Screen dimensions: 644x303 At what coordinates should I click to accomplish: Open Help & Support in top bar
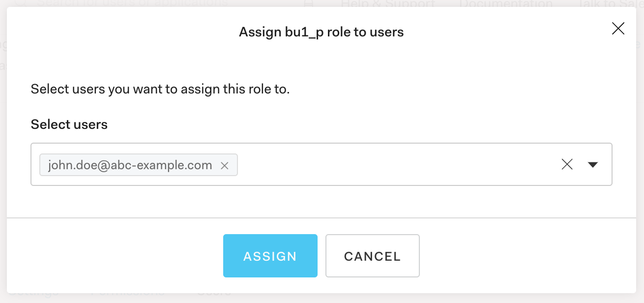point(387,3)
